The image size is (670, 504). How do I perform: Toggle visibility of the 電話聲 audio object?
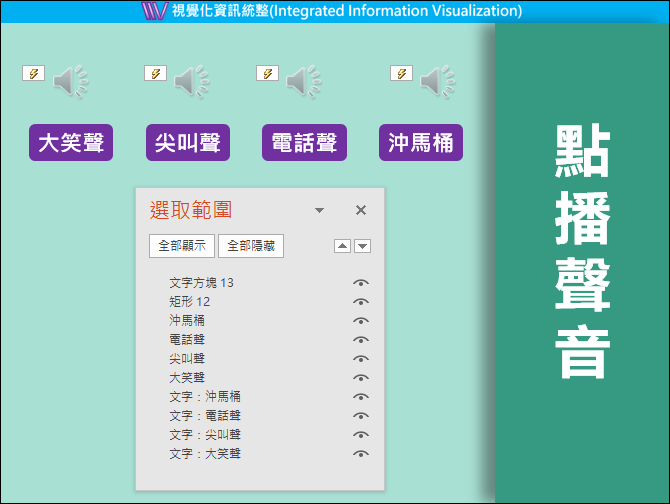361,340
